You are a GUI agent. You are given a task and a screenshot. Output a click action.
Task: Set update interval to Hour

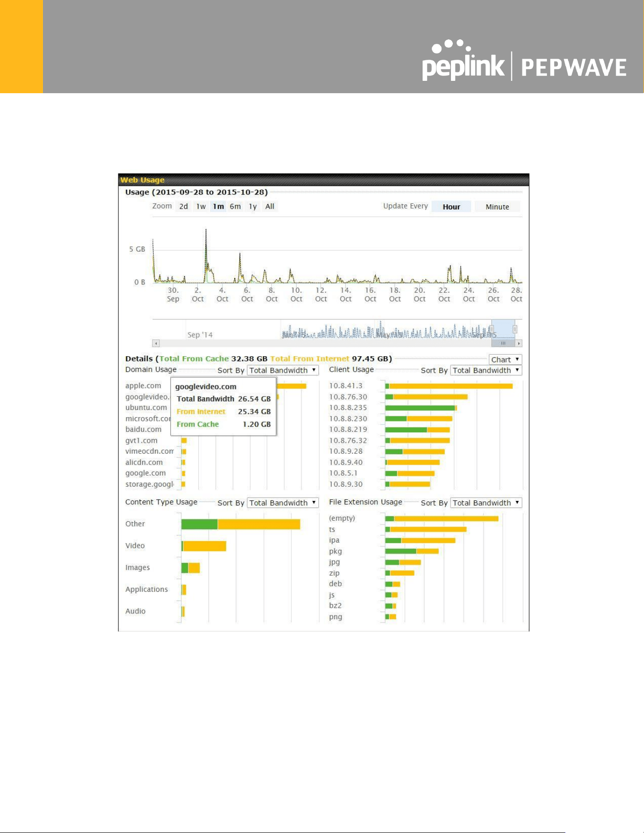[x=451, y=207]
